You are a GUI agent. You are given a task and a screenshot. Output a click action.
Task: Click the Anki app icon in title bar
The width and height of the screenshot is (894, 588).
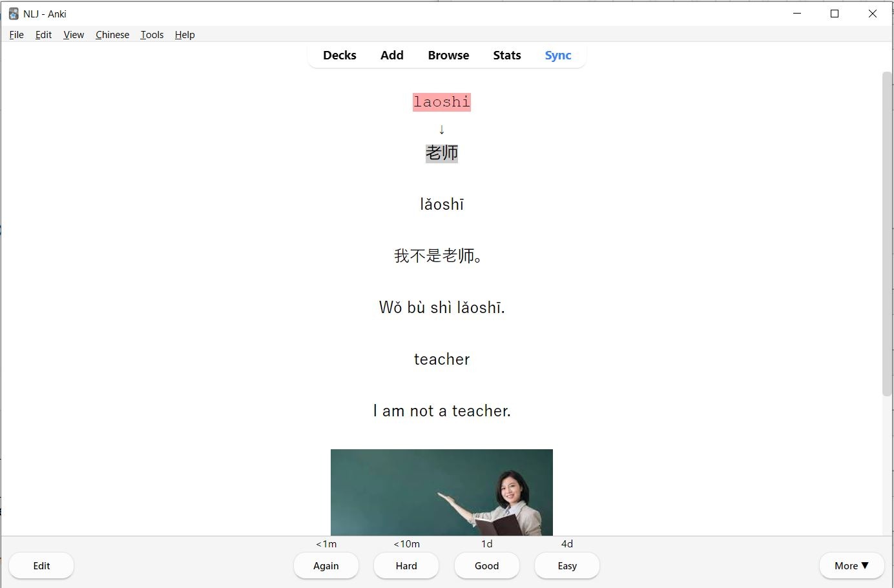tap(14, 14)
